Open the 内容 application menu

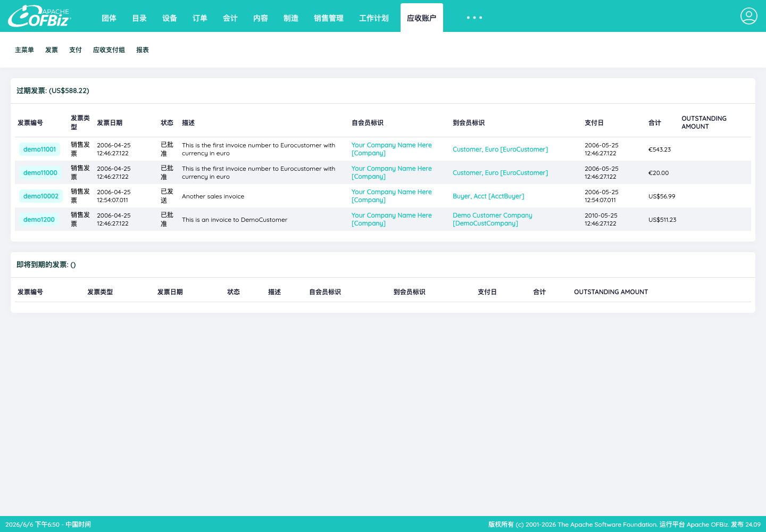261,18
